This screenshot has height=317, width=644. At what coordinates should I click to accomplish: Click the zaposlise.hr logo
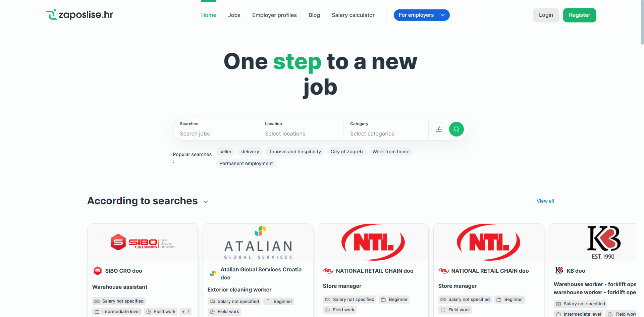click(79, 15)
